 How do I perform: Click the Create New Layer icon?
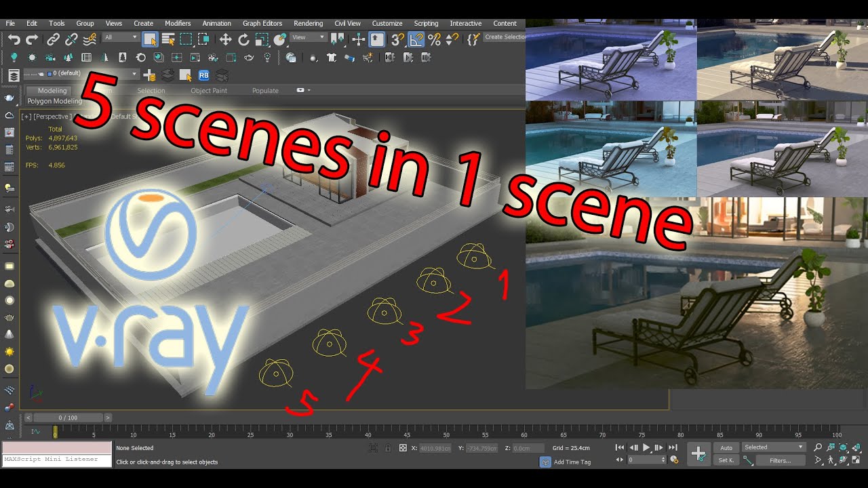tap(149, 75)
